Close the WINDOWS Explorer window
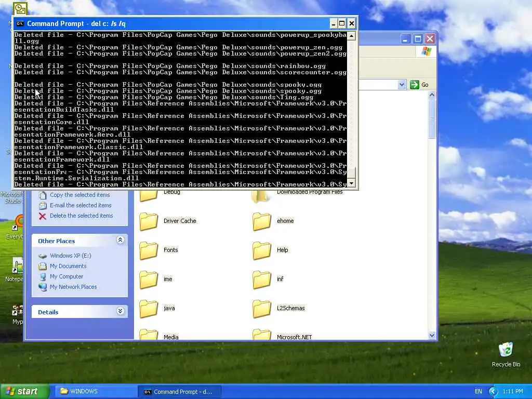 point(430,38)
